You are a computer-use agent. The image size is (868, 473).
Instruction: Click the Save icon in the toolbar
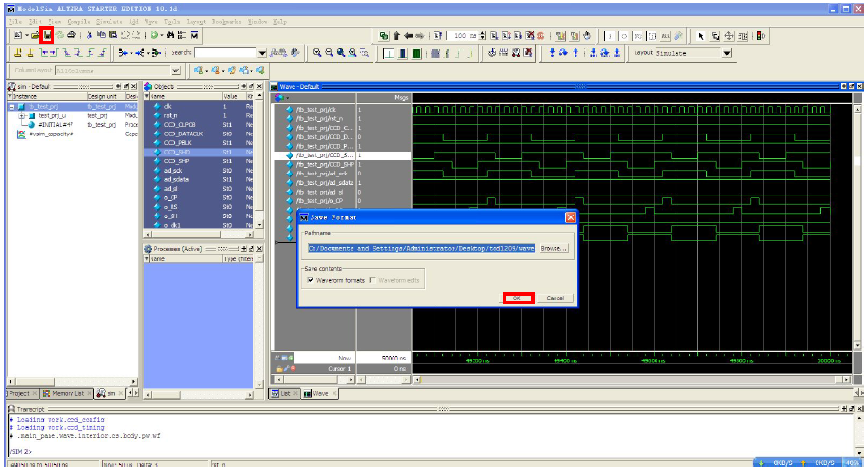[x=46, y=35]
